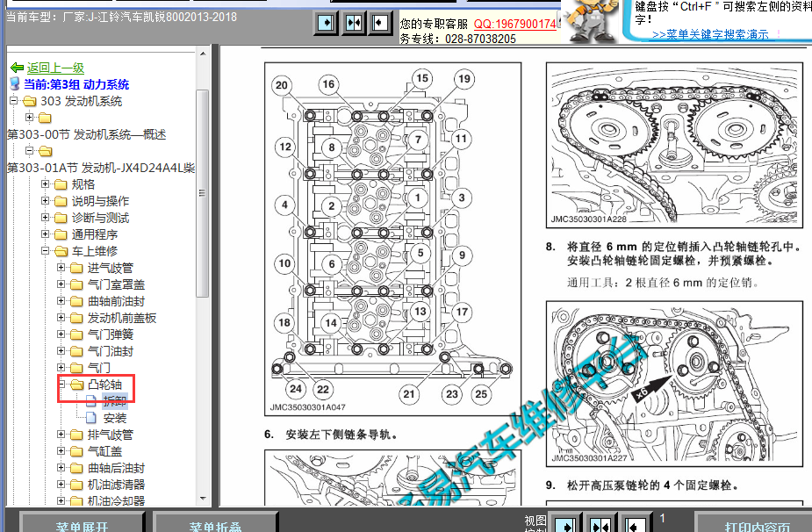
Task: Click folder icon of 气缸盖
Action: pyautogui.click(x=76, y=452)
